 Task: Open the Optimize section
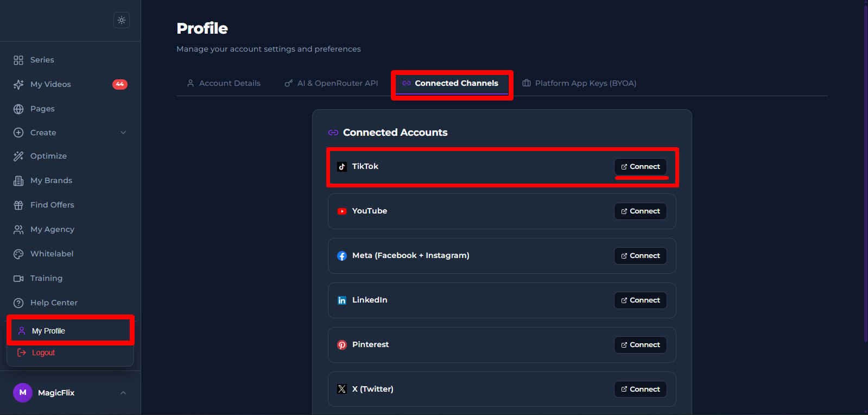click(71, 156)
